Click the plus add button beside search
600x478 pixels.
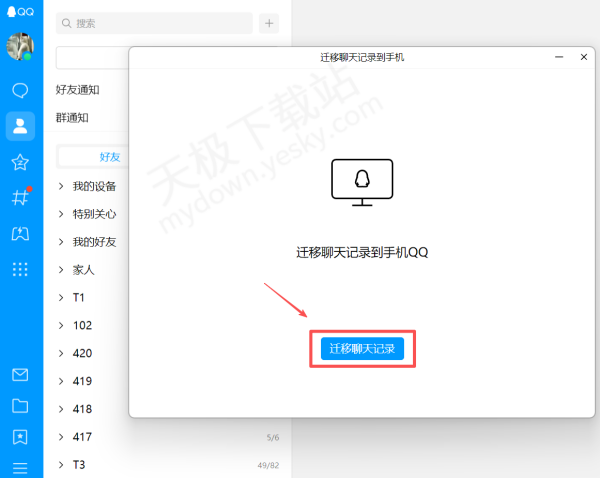coord(269,23)
